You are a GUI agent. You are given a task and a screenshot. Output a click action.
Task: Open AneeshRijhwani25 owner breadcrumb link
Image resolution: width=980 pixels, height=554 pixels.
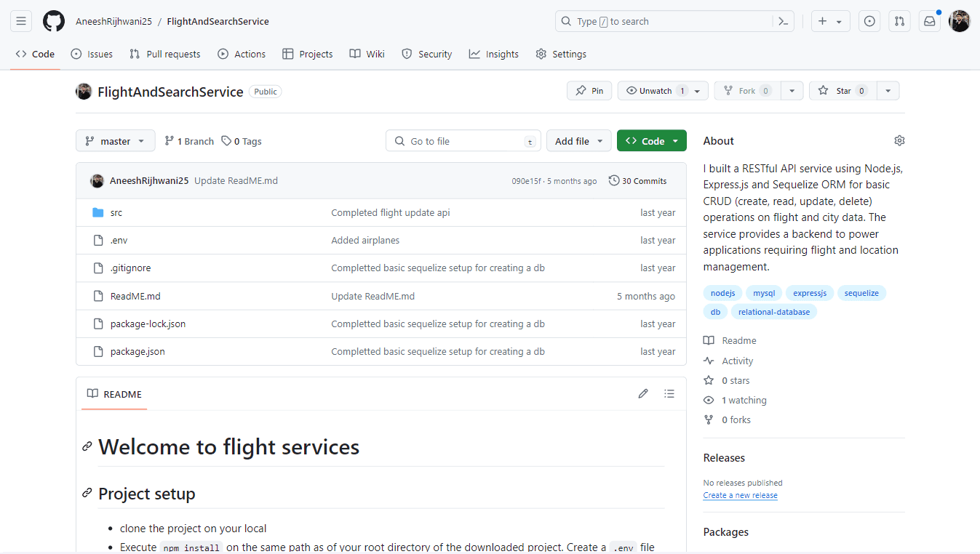[113, 21]
